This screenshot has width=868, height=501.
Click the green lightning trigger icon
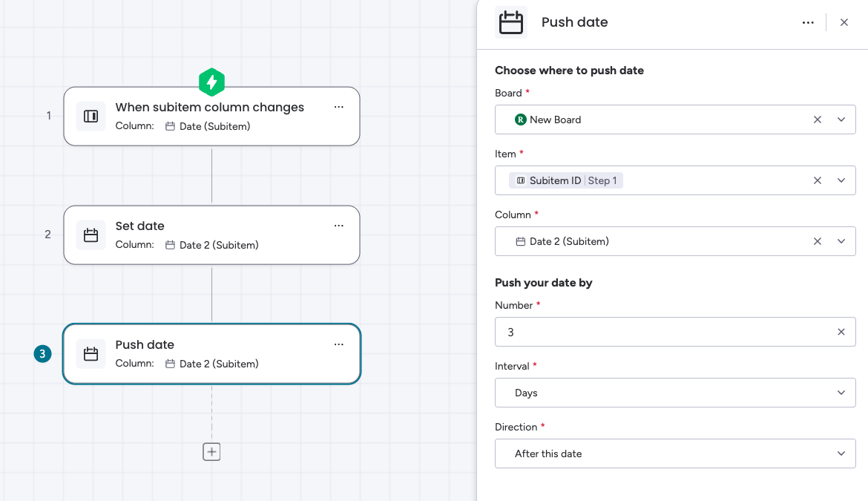[x=211, y=82]
